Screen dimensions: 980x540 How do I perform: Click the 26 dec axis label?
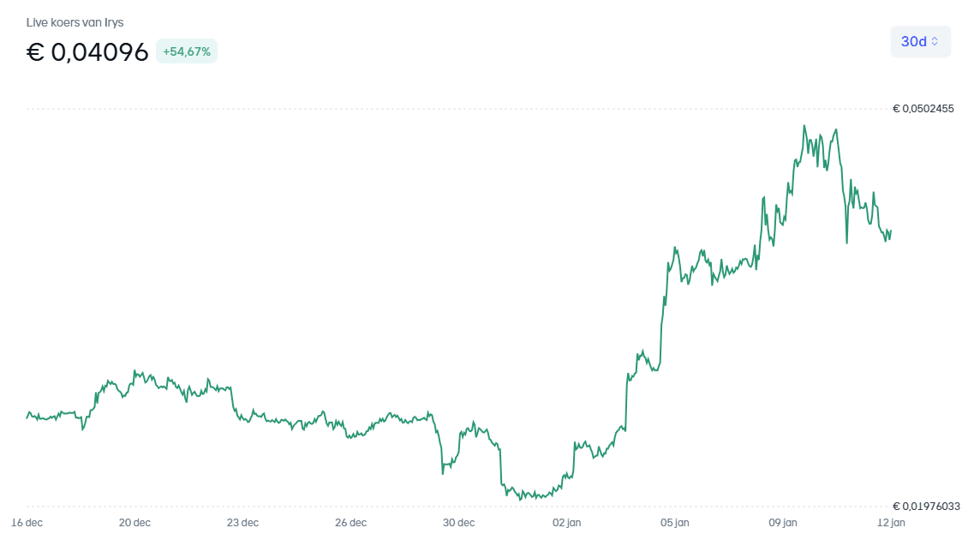click(x=351, y=523)
